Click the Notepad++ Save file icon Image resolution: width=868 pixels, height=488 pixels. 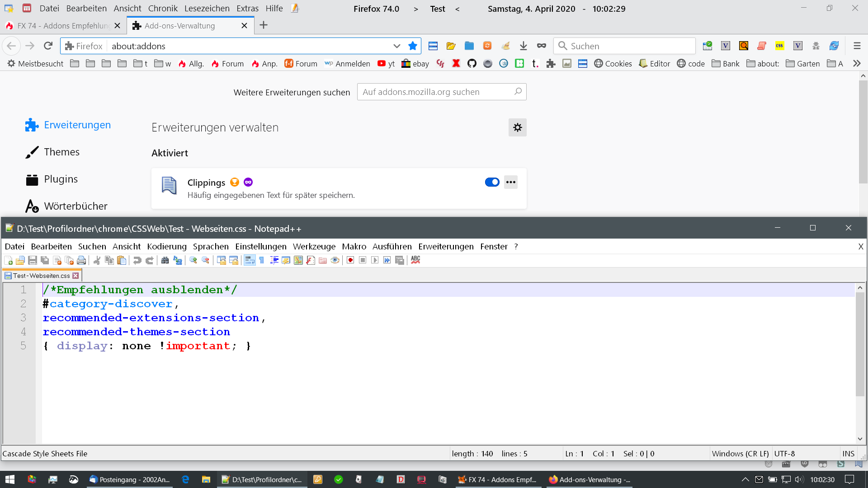point(32,260)
